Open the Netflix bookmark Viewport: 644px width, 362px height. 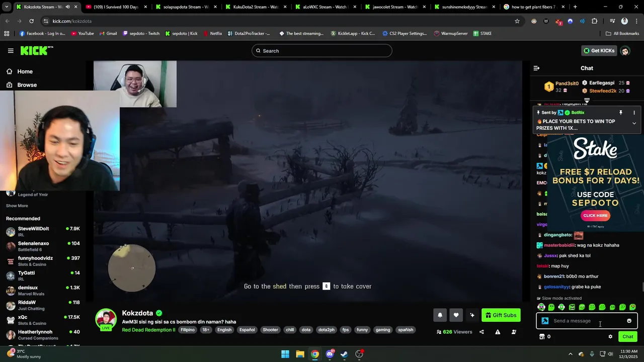point(213,34)
